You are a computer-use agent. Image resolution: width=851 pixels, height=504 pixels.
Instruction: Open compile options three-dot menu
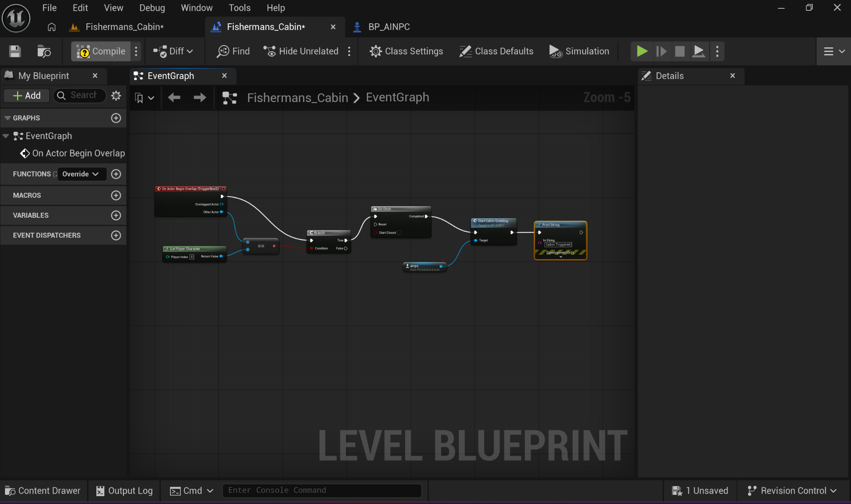tap(136, 51)
